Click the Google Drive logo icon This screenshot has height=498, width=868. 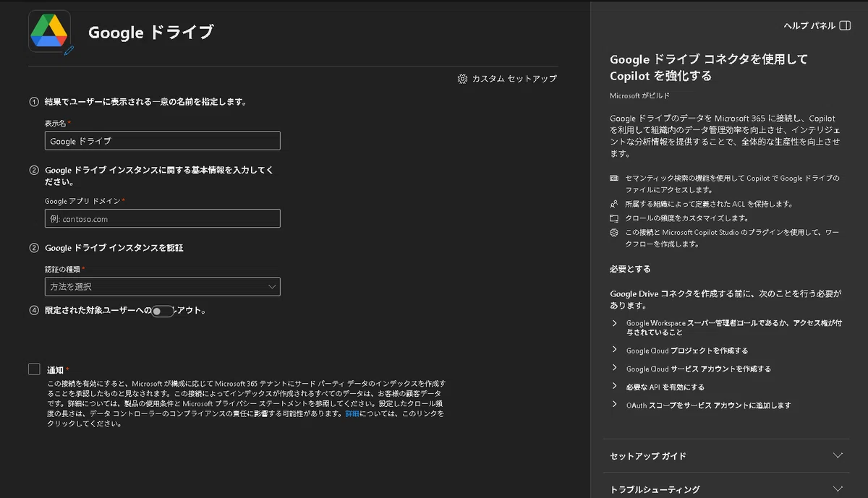tap(49, 31)
